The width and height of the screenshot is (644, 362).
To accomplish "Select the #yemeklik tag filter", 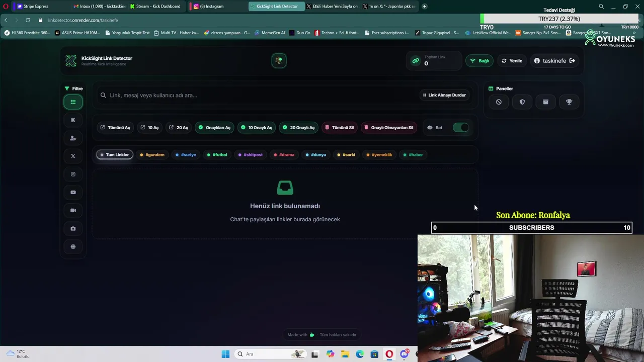I will pos(379,155).
